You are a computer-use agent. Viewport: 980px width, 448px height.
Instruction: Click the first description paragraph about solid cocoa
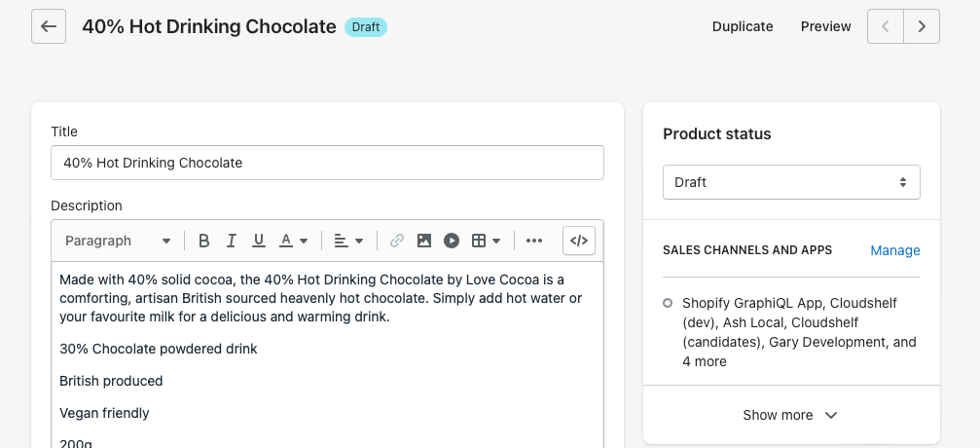(x=321, y=298)
